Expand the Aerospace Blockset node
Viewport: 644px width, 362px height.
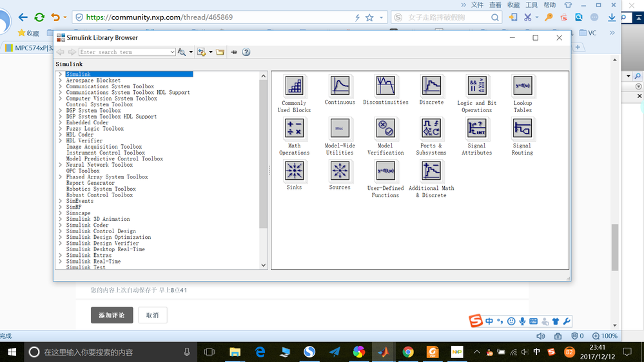point(61,81)
